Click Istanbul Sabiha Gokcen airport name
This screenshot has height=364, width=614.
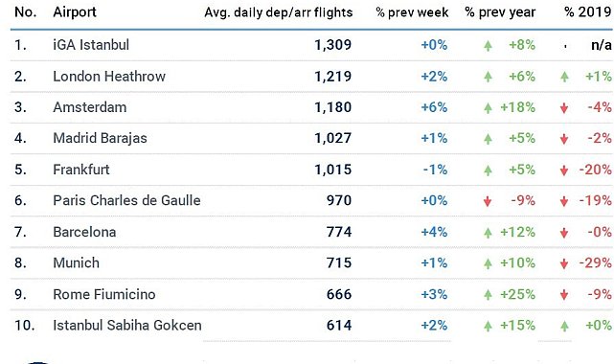pyautogui.click(x=127, y=326)
